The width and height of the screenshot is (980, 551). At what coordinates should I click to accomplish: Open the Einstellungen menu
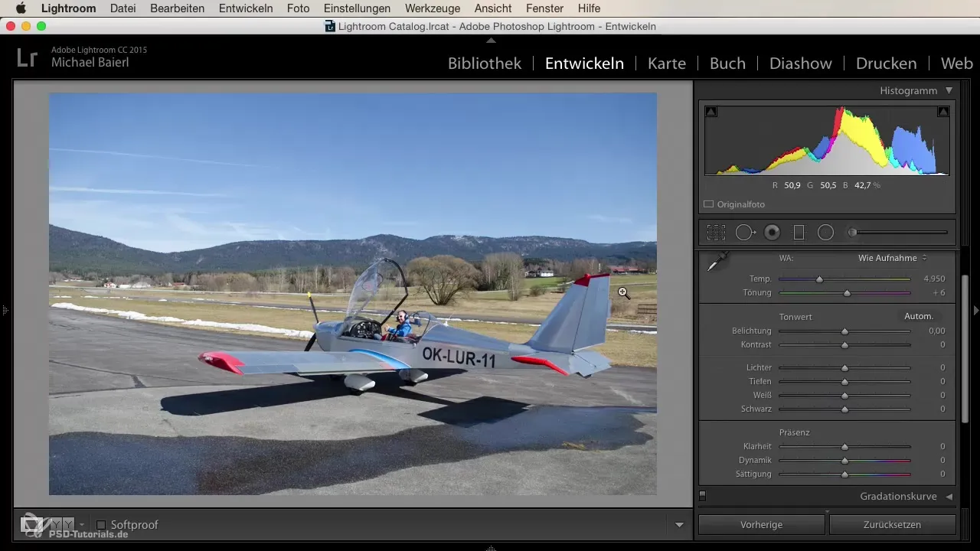point(357,8)
